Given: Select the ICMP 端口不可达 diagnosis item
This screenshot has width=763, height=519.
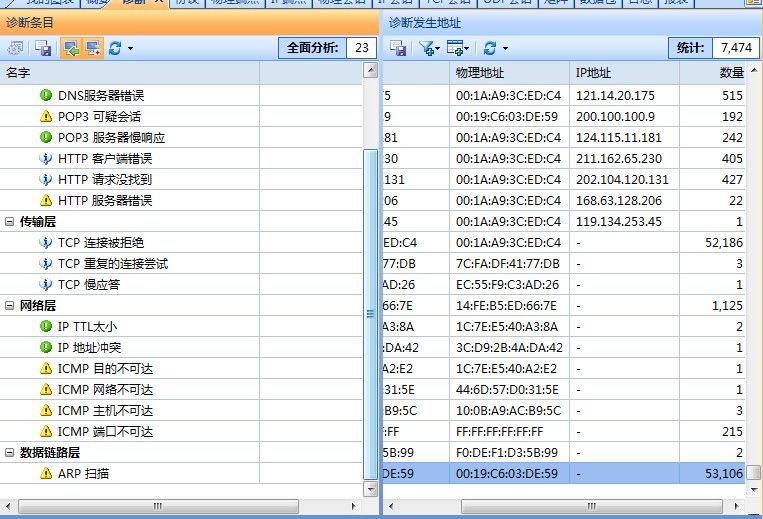Looking at the screenshot, I should pyautogui.click(x=181, y=431).
